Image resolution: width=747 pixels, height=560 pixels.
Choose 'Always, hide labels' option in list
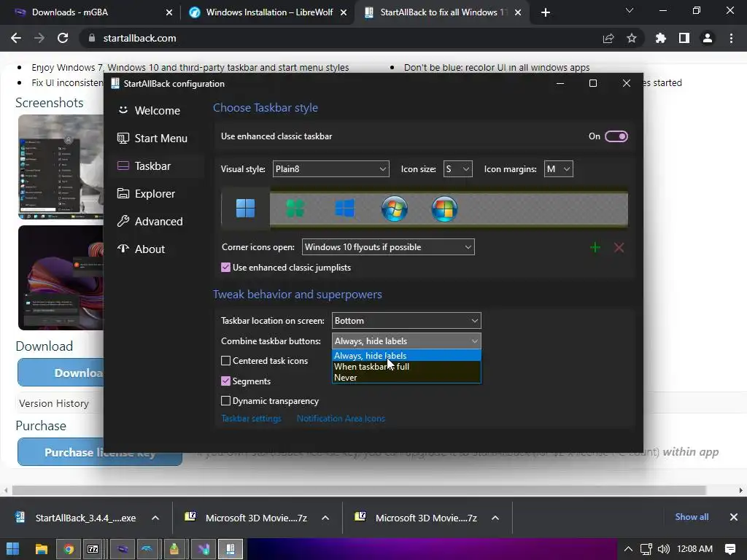tap(406, 356)
